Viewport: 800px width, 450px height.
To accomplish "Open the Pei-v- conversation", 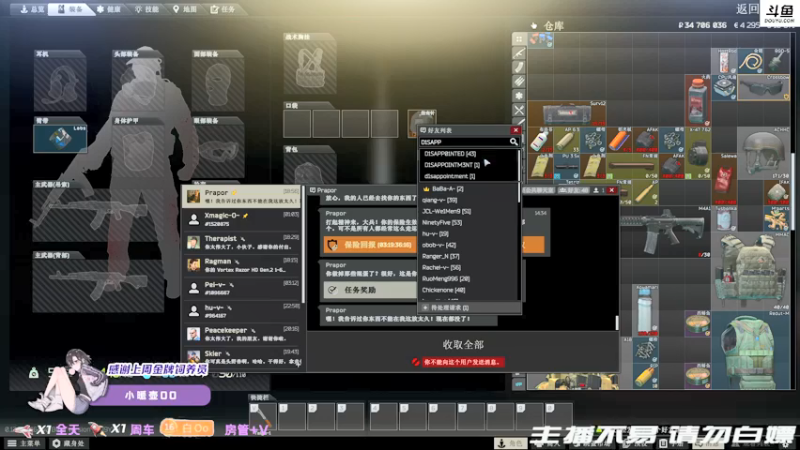I will 242,288.
